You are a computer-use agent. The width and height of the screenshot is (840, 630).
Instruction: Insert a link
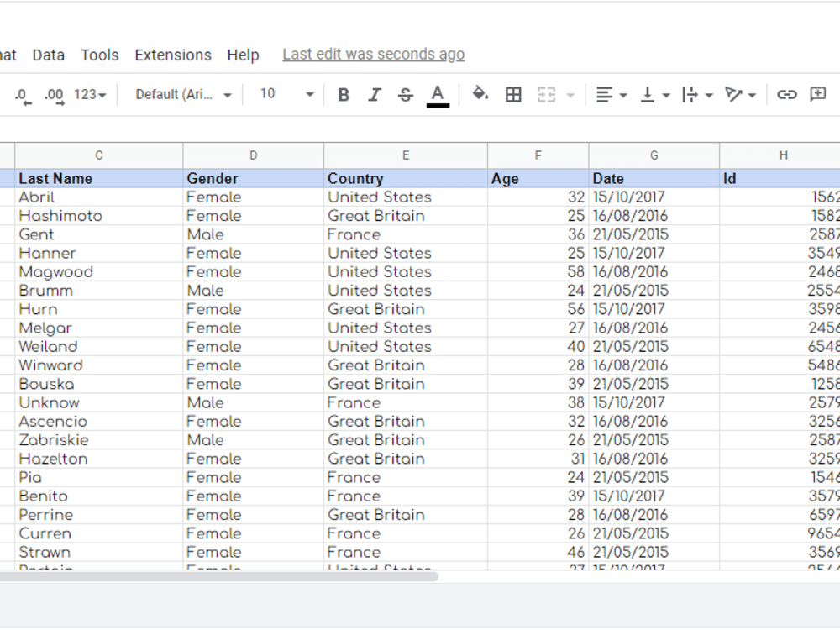tap(787, 94)
